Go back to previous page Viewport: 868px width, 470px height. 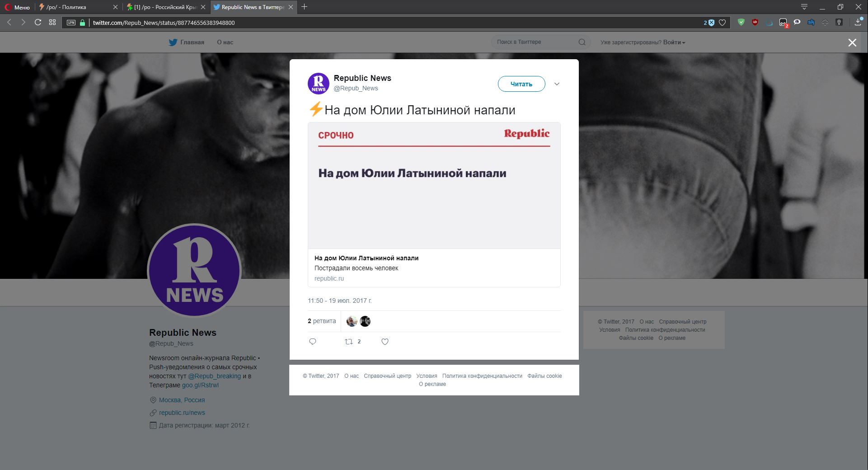(x=9, y=22)
